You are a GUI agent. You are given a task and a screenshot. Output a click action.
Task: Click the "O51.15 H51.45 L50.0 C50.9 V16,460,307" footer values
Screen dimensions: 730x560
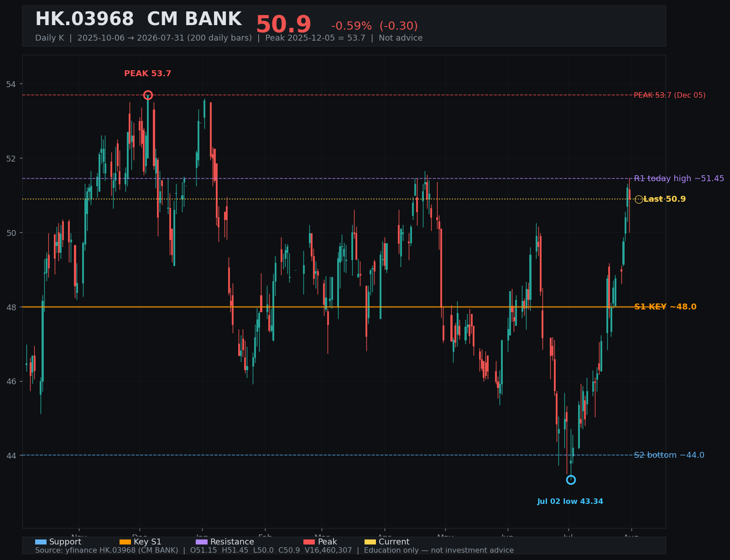(271, 550)
